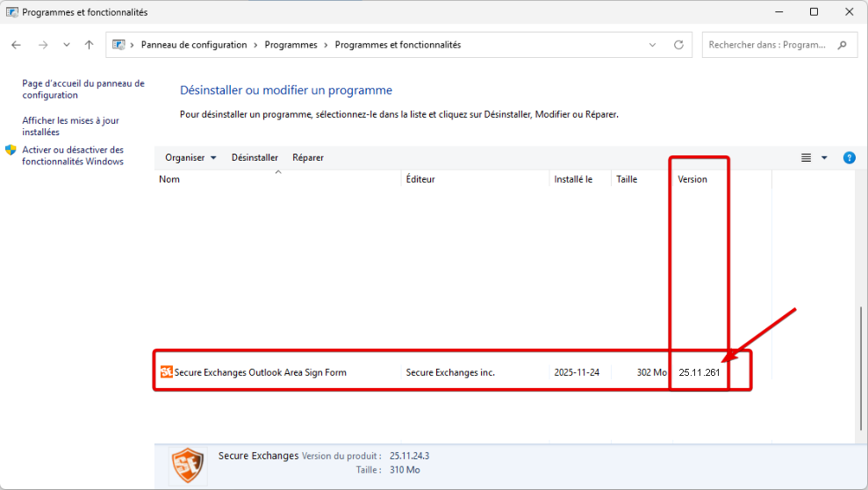The height and width of the screenshot is (490, 868).
Task: Open the view options dropdown arrow
Action: coord(824,158)
